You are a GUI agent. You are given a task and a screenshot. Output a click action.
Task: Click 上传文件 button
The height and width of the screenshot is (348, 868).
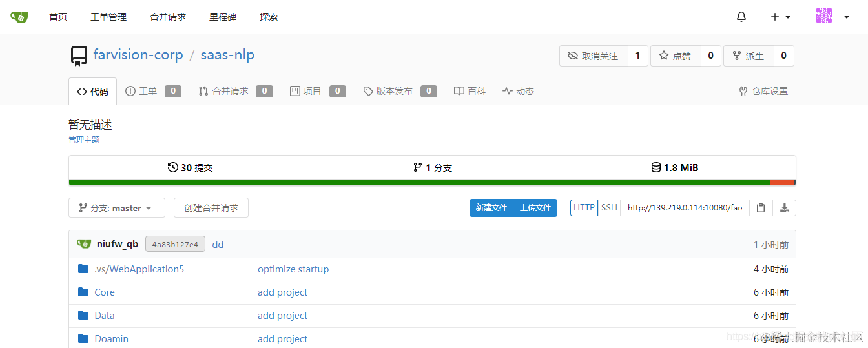tap(535, 208)
